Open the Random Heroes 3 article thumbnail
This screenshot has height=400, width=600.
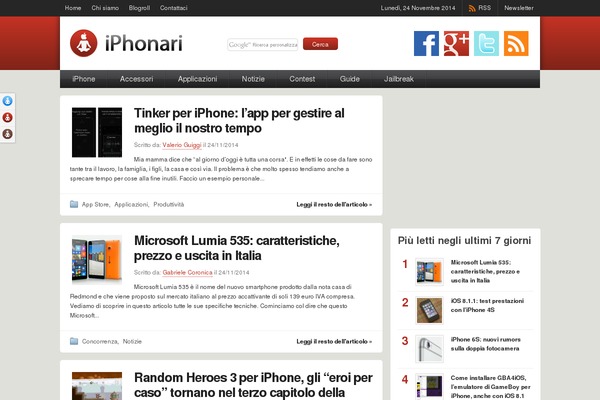point(97,386)
